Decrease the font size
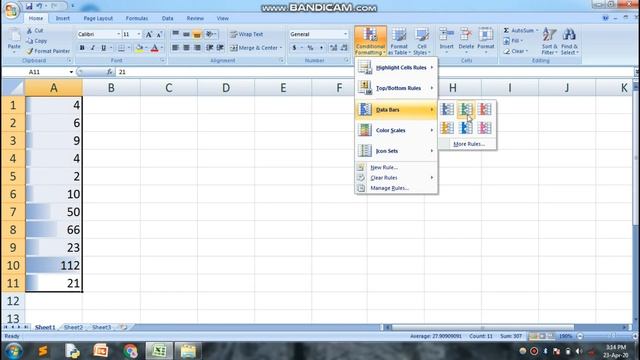Image resolution: width=640 pixels, height=360 pixels. coord(159,34)
